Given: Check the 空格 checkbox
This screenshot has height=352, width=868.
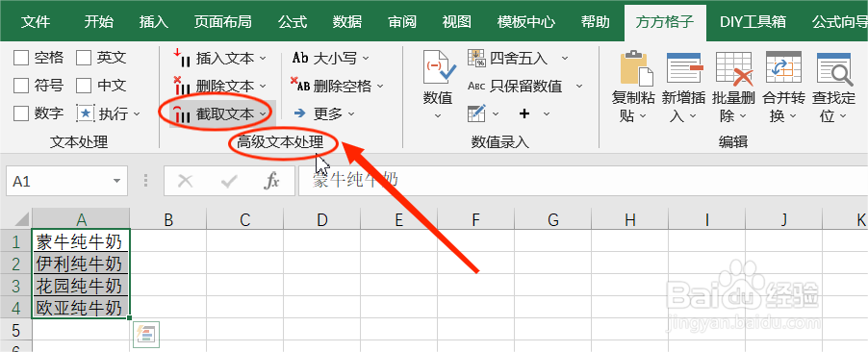Looking at the screenshot, I should click(21, 58).
